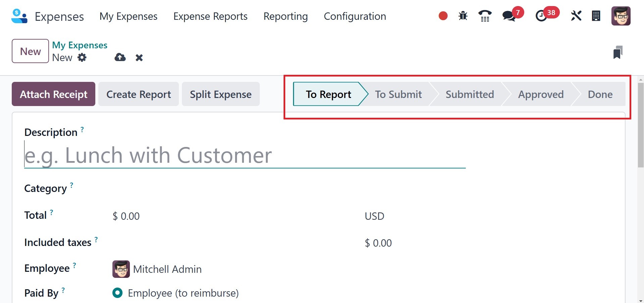Open the conversations chat messages icon
This screenshot has width=644, height=303.
[509, 16]
